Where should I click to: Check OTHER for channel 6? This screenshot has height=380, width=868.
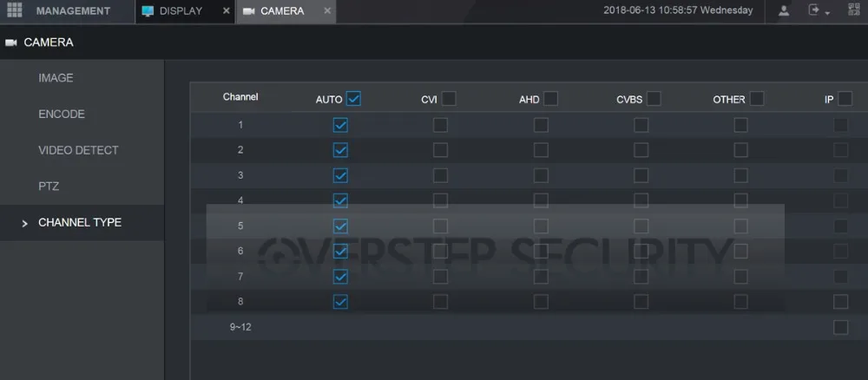click(740, 251)
